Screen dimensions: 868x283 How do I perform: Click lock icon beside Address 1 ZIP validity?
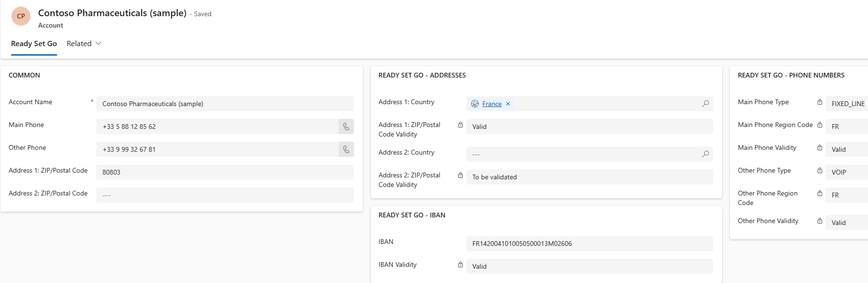460,125
